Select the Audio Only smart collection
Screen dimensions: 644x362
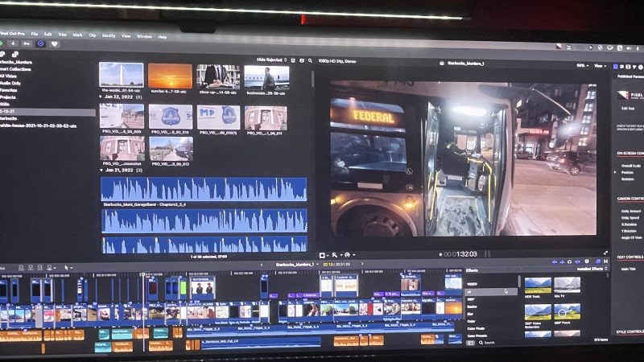[10, 83]
